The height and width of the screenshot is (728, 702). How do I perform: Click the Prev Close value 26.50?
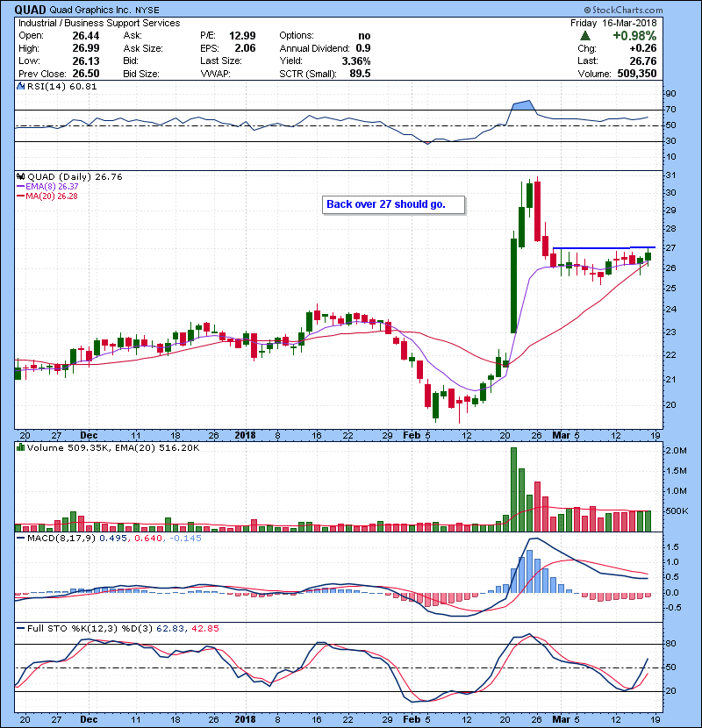(x=85, y=74)
